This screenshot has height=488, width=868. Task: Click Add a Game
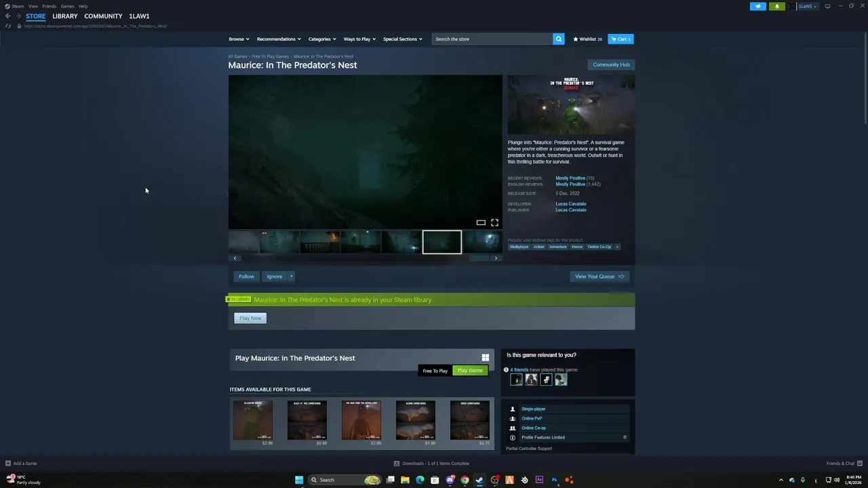click(x=21, y=464)
